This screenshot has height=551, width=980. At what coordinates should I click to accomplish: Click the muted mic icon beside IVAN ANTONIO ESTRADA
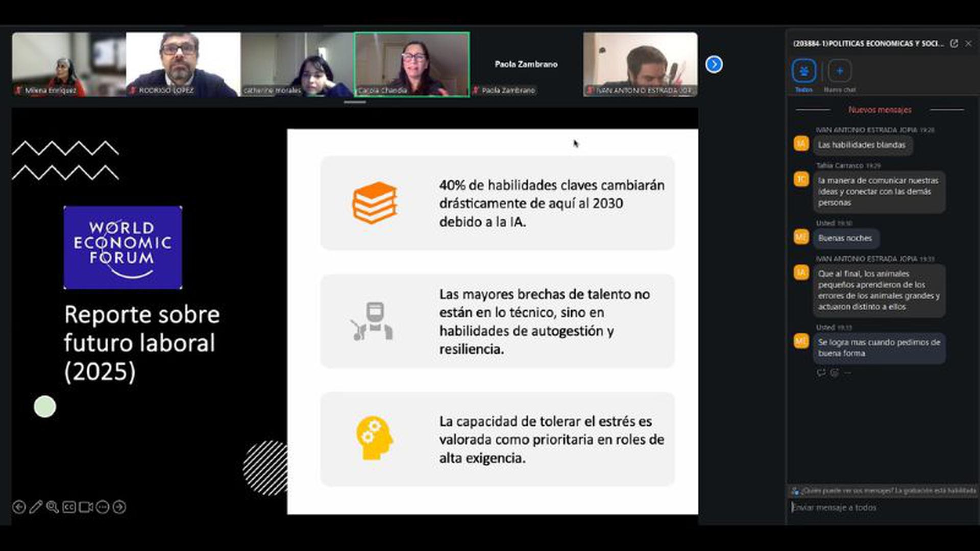pos(591,90)
